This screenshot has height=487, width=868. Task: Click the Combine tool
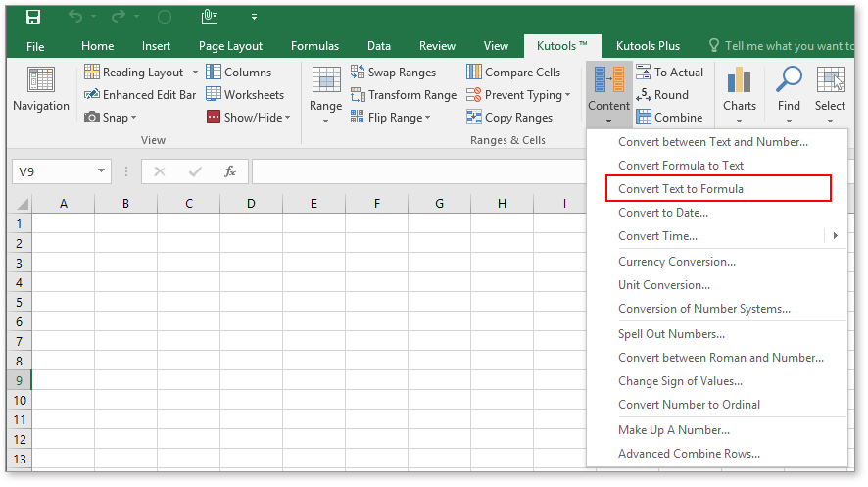point(669,118)
